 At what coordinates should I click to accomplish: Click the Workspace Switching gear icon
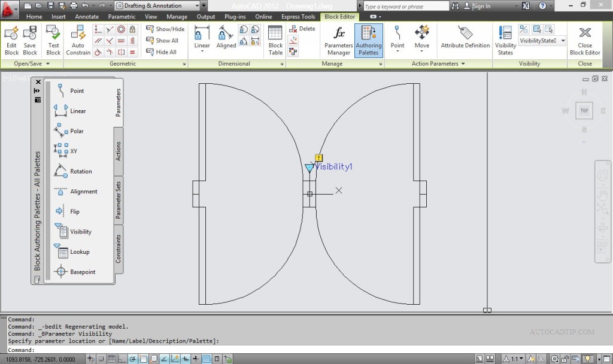pyautogui.click(x=554, y=359)
